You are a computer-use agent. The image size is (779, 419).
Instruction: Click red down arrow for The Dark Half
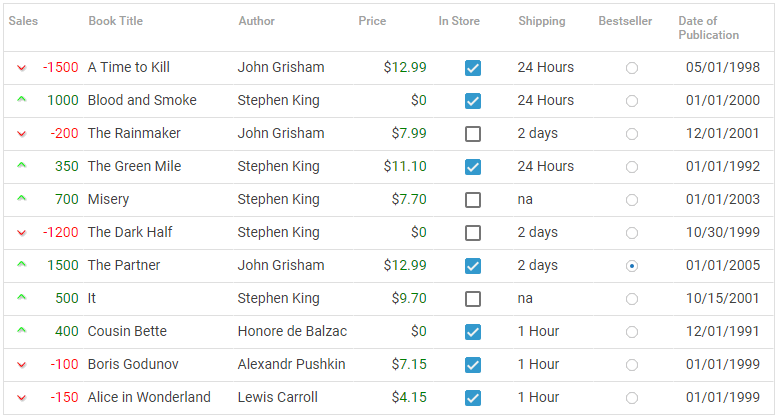(21, 233)
